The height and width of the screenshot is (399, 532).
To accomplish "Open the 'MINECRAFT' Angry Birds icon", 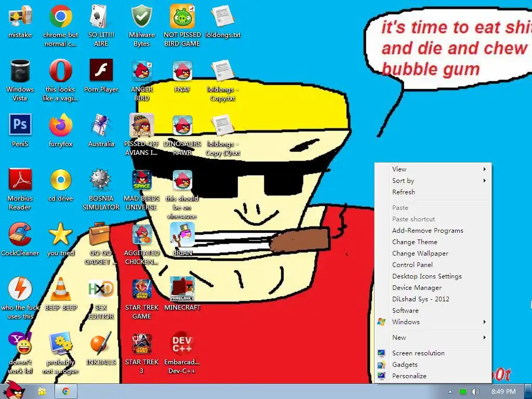I will (182, 289).
